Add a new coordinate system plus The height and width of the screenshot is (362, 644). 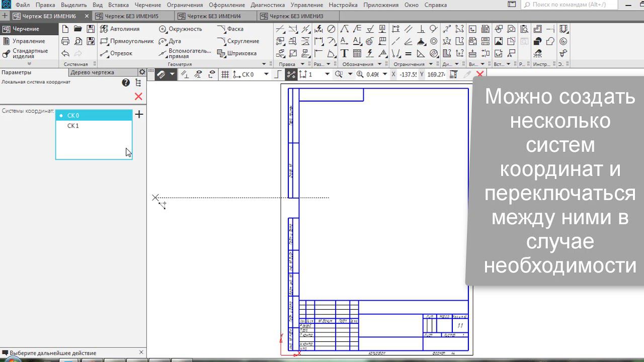(139, 115)
